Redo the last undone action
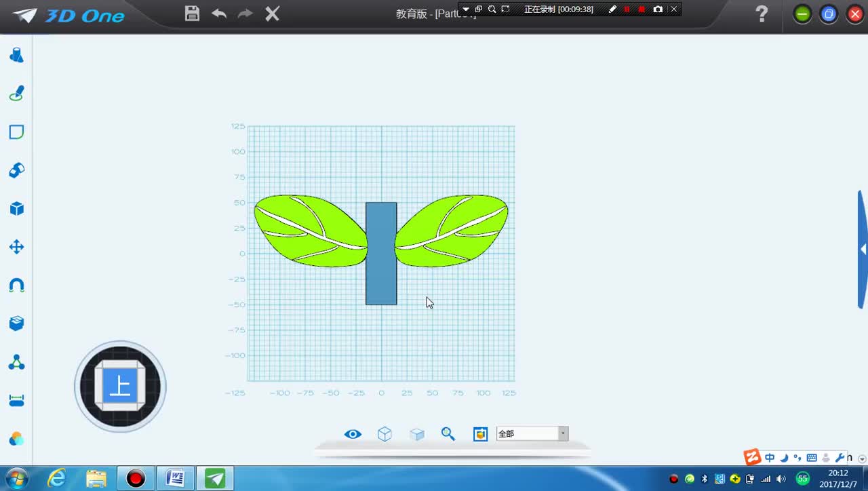 click(x=245, y=14)
